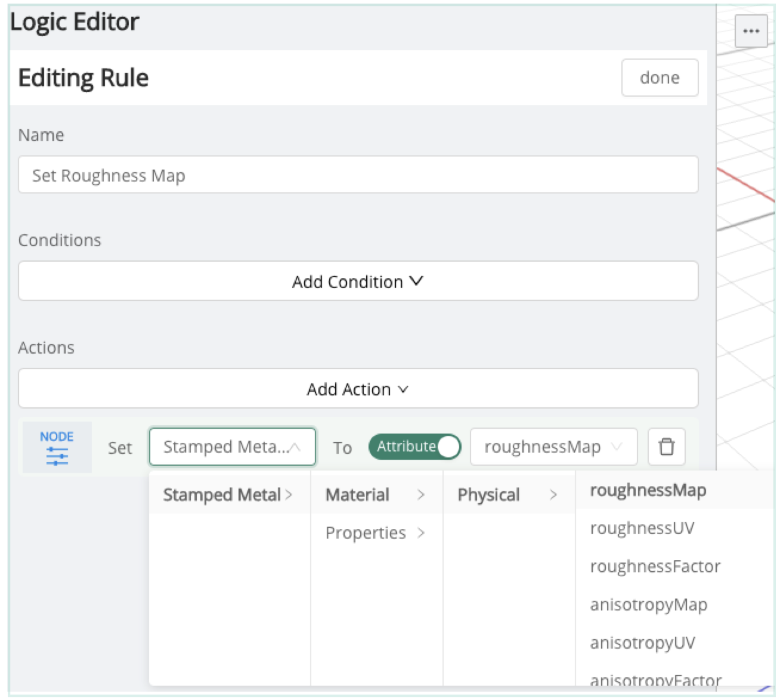Image resolution: width=780 pixels, height=700 pixels.
Task: Select roughnessUV from the attribute list
Action: tap(642, 529)
